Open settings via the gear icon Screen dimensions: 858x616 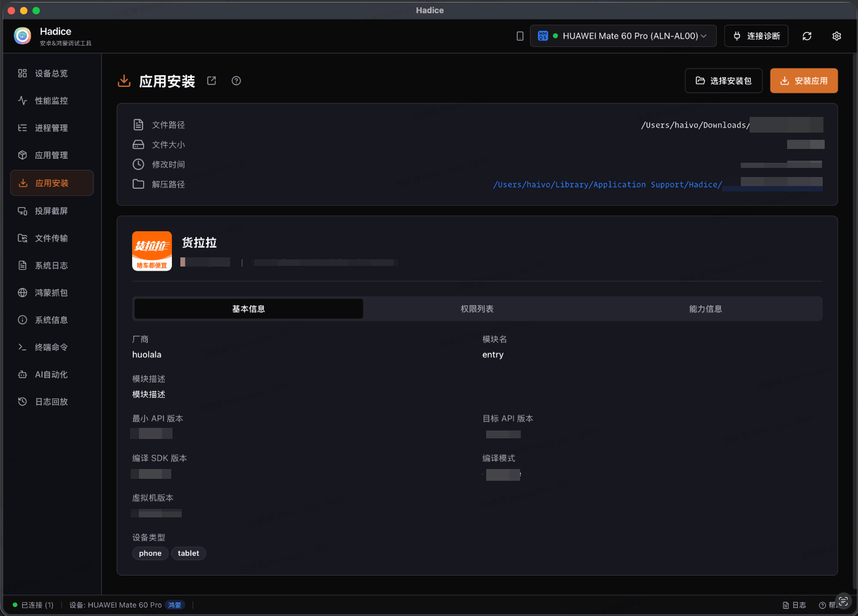click(836, 36)
